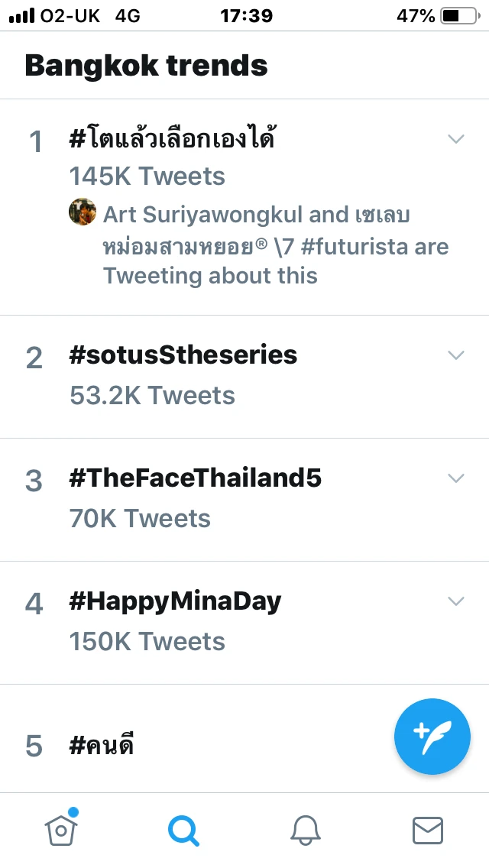Screen dimensions: 489x868
Task: Tap the 17:39 clock in the status bar
Action: (246, 15)
